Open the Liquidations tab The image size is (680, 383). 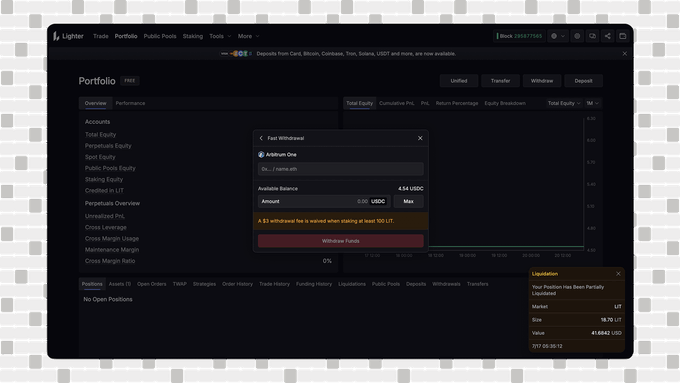(x=352, y=284)
